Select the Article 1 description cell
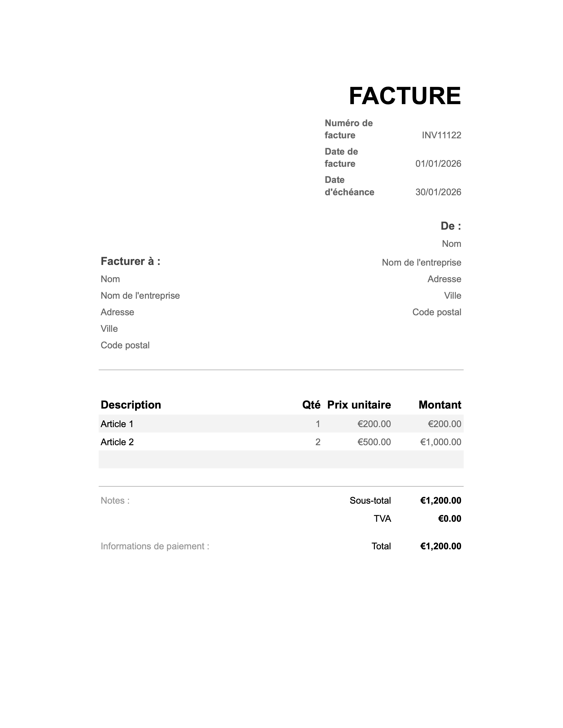 tap(117, 424)
